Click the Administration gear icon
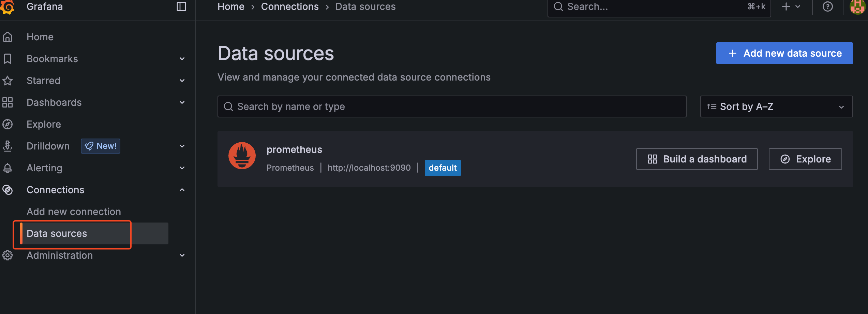This screenshot has height=314, width=868. point(8,255)
